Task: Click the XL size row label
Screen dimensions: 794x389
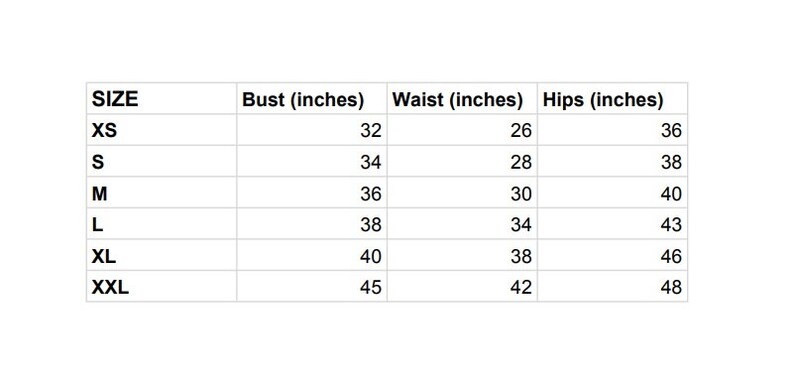Action: [103, 256]
